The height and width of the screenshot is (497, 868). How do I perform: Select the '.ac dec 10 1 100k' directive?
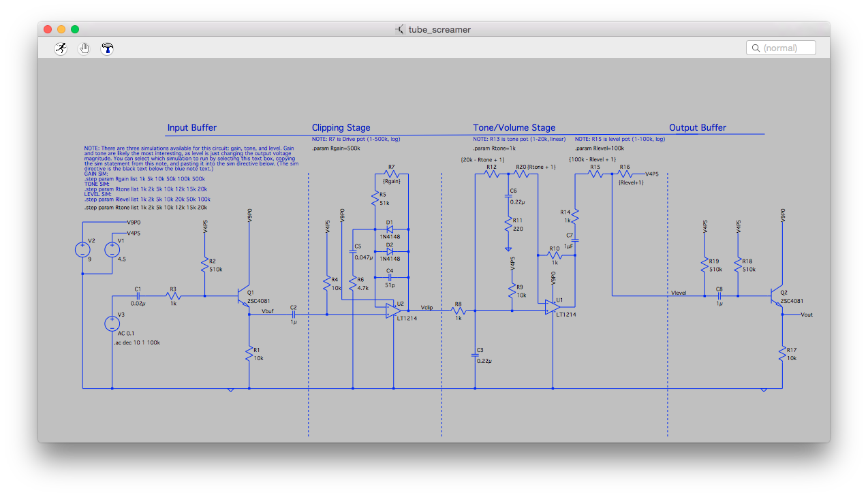coord(137,342)
